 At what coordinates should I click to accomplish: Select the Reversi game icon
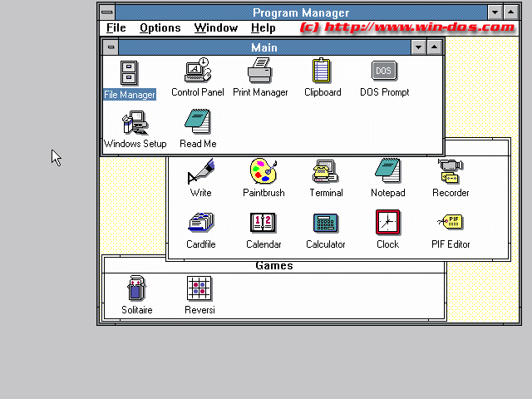[x=199, y=289]
